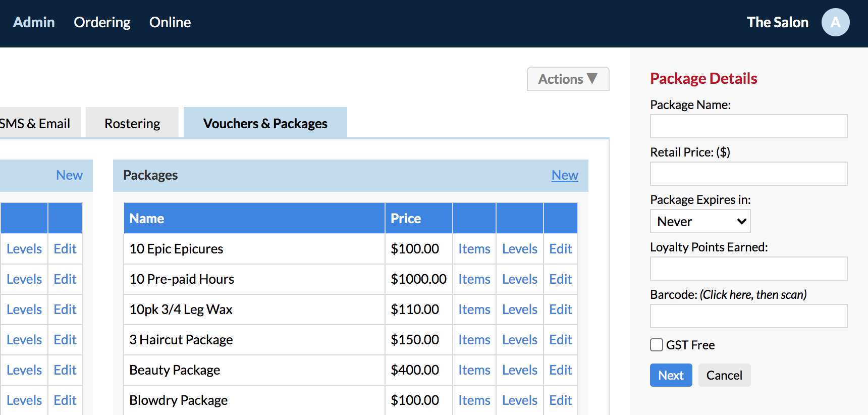The height and width of the screenshot is (415, 868).
Task: Sort by the Price column header
Action: 419,218
